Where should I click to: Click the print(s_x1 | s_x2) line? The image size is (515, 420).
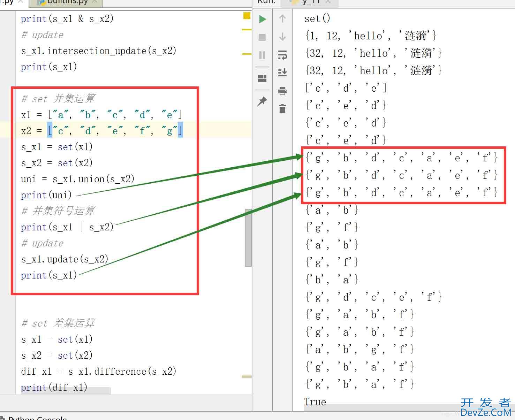67,227
